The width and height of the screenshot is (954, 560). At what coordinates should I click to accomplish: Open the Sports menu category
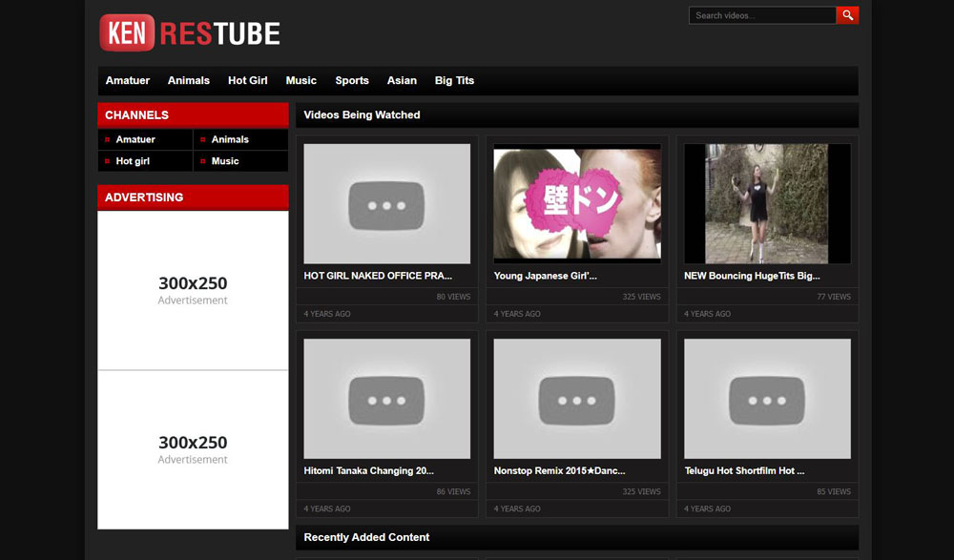352,80
